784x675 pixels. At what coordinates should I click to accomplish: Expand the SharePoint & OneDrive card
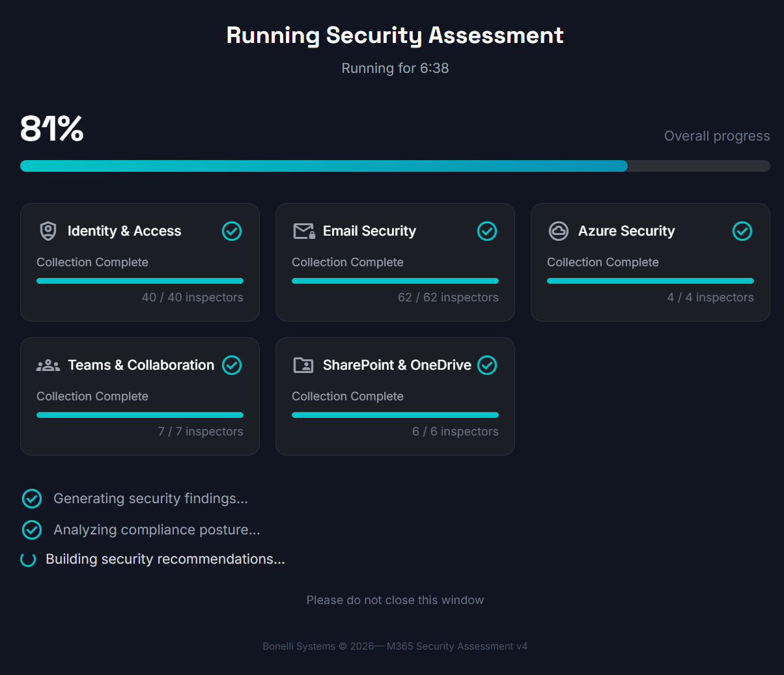tap(395, 396)
